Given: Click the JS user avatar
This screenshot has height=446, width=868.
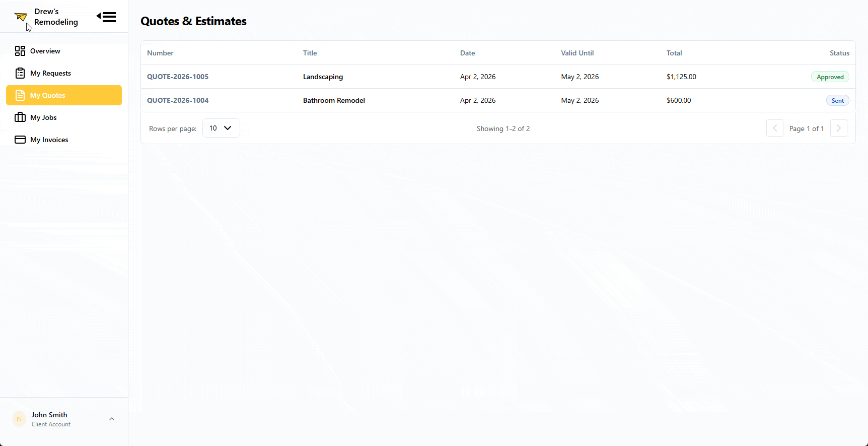Looking at the screenshot, I should pyautogui.click(x=19, y=419).
